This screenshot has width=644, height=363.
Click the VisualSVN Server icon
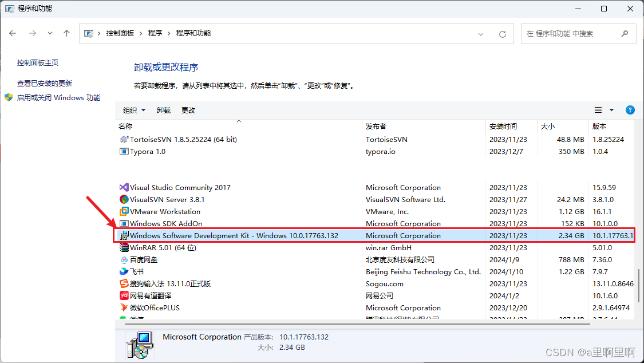point(124,200)
